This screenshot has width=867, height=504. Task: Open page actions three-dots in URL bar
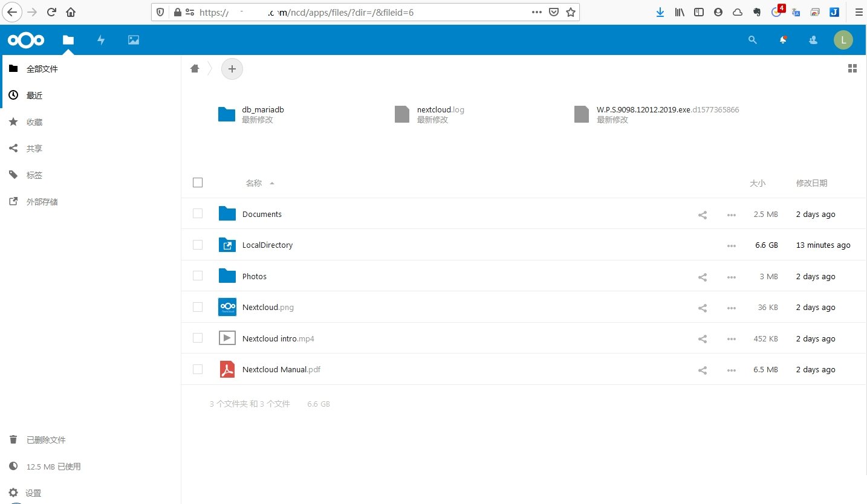coord(537,12)
